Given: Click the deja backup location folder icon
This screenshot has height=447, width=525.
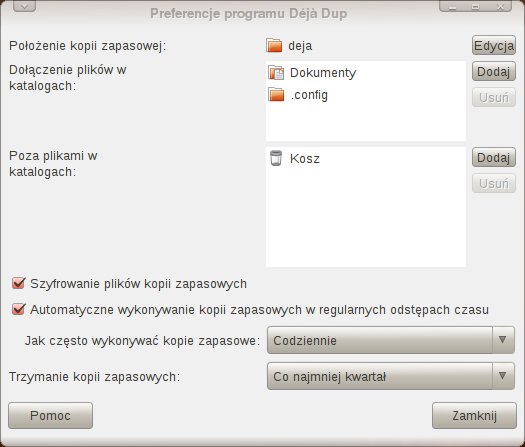Looking at the screenshot, I should pyautogui.click(x=274, y=45).
